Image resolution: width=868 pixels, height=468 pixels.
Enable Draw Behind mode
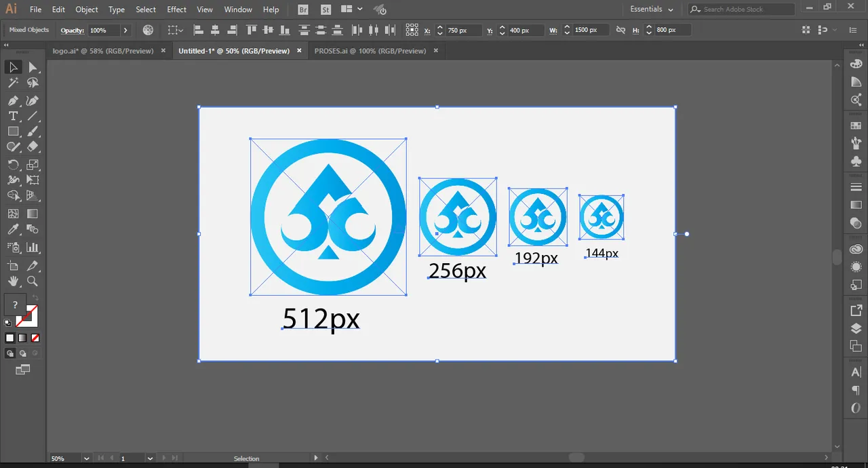23,353
